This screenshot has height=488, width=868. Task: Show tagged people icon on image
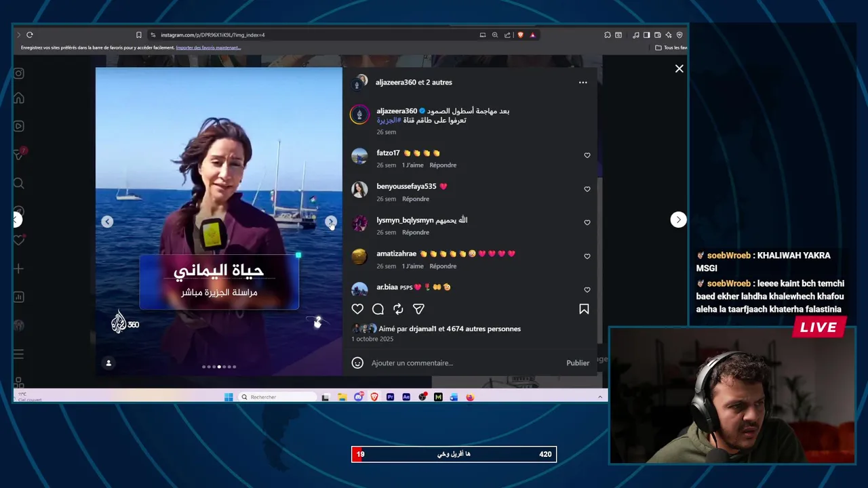tap(108, 363)
